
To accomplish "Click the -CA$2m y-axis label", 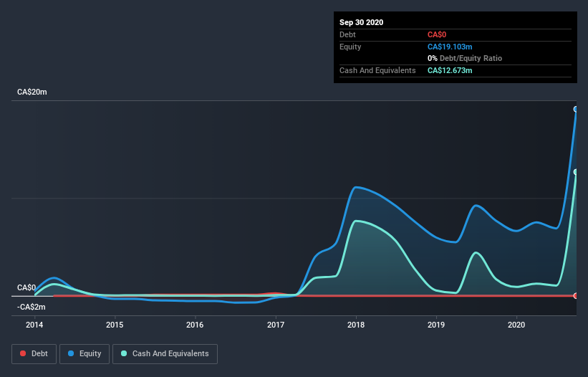I will [x=31, y=307].
